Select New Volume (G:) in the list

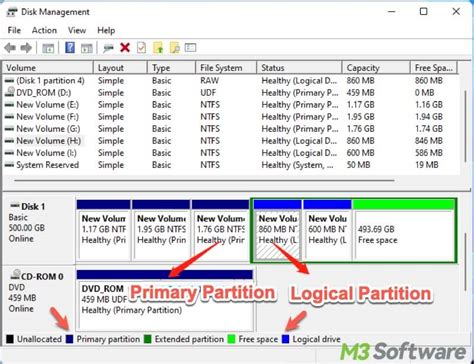tap(231, 129)
